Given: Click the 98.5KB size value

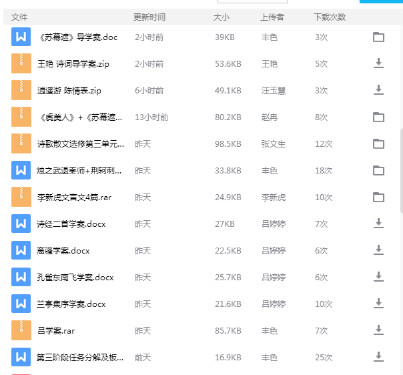Looking at the screenshot, I should coord(228,144).
